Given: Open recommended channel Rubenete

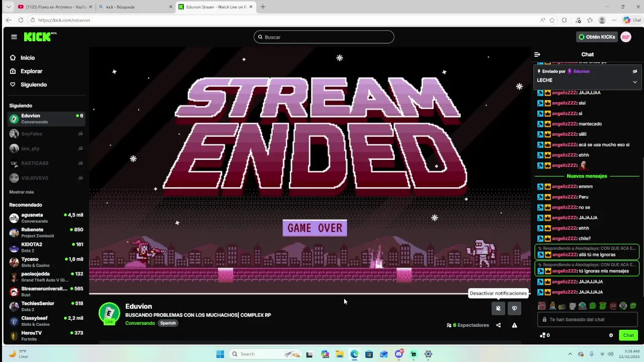Looking at the screenshot, I should click(x=47, y=232).
